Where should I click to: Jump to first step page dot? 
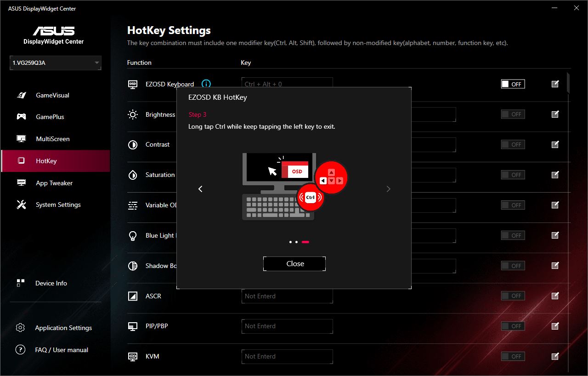pos(290,242)
